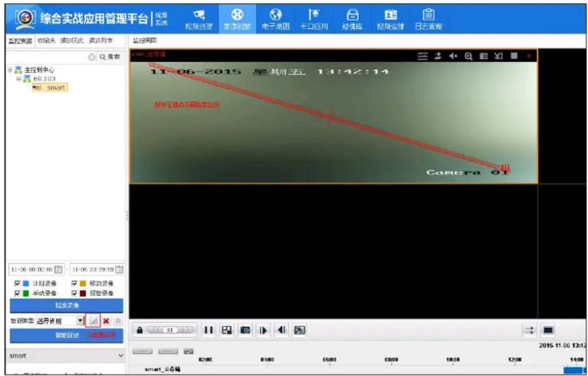Switch to the 监控资源 resources tab
Image resolution: width=588 pixels, height=376 pixels.
tap(21, 41)
